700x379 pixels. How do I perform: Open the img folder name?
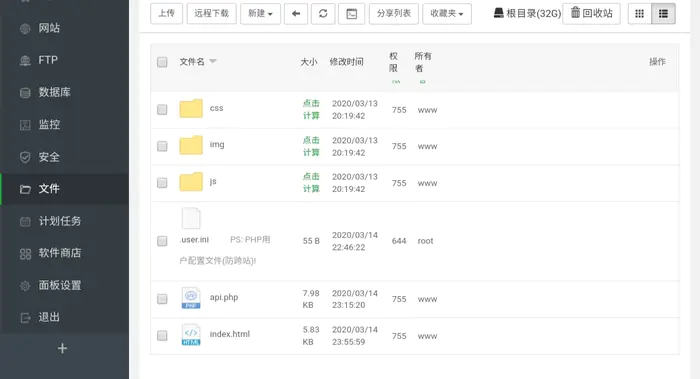(x=217, y=145)
